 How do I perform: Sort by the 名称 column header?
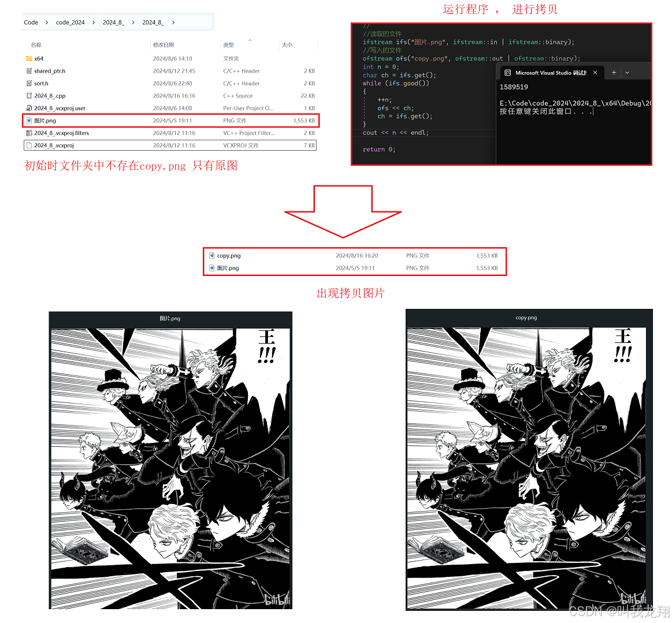[x=36, y=45]
